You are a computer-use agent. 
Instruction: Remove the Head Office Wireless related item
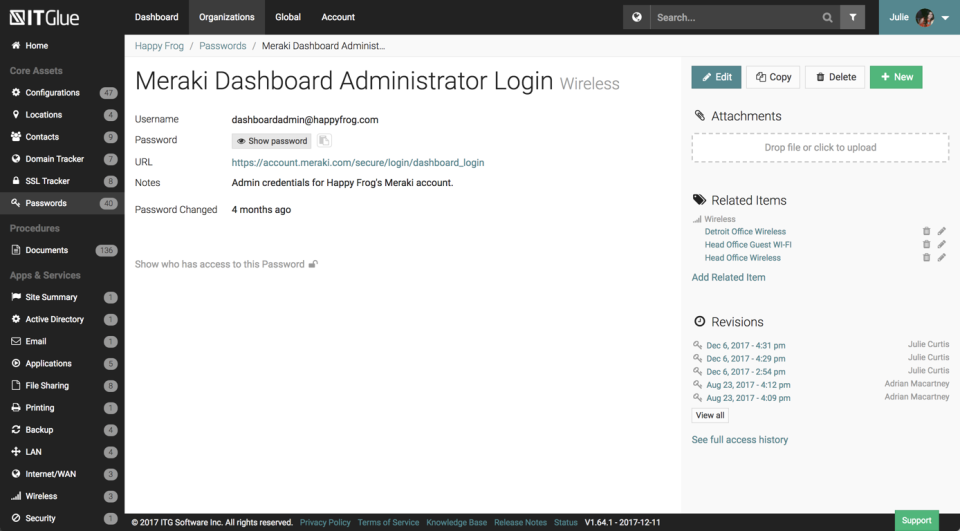[926, 258]
